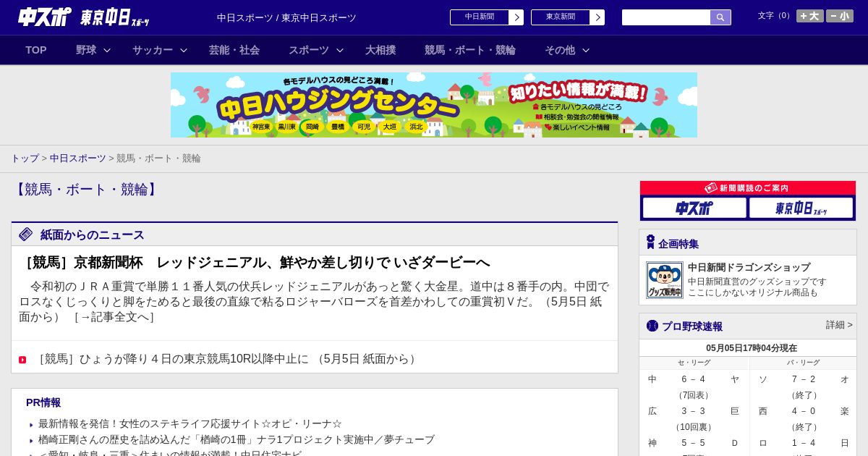Viewport: 868px width, 456px height.
Task: Open the スポーツ menu
Action: (309, 50)
